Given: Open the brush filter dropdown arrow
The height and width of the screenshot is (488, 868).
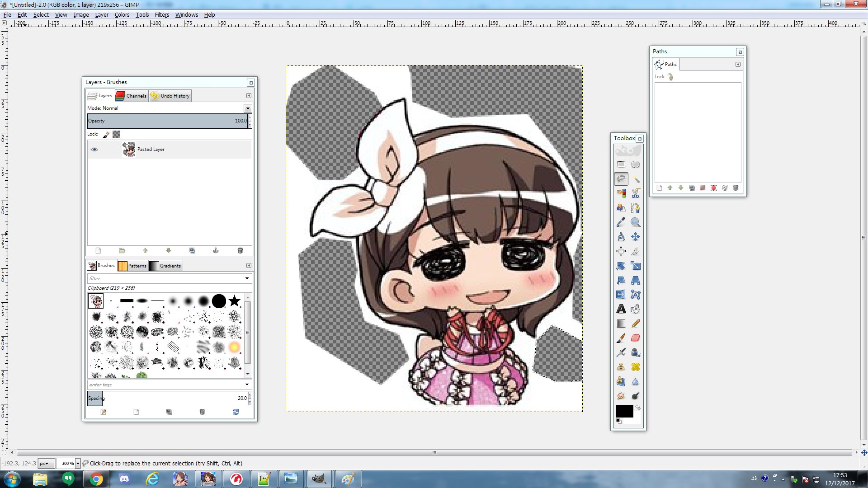Looking at the screenshot, I should (x=247, y=278).
